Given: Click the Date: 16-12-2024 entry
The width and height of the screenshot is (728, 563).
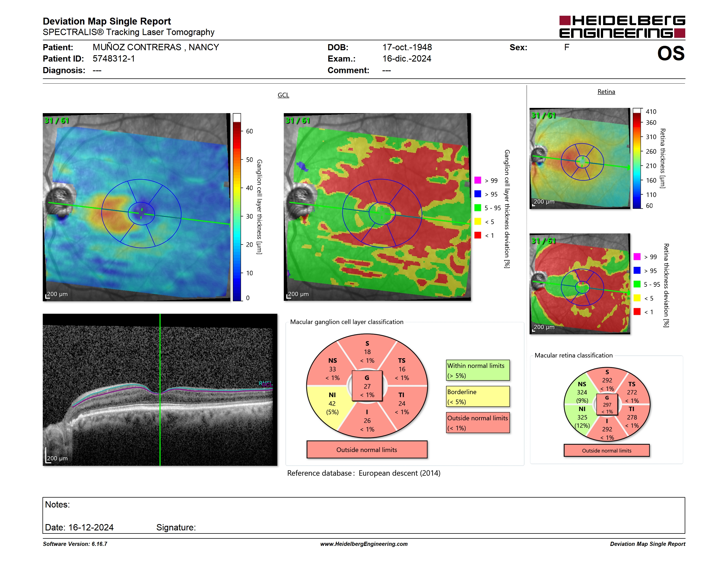Looking at the screenshot, I should [x=79, y=527].
